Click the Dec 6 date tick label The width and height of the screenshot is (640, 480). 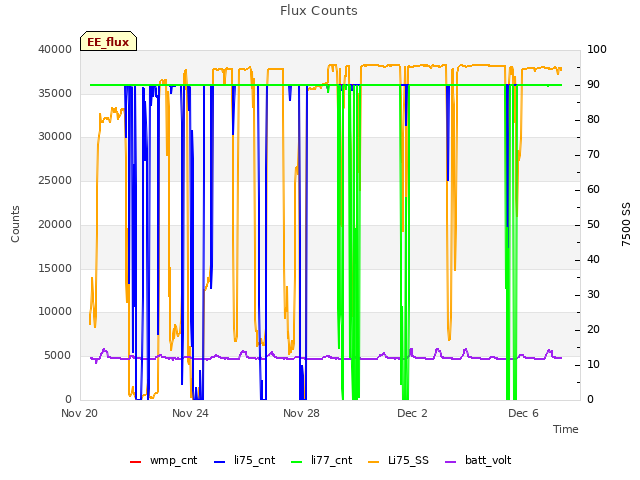tap(523, 413)
